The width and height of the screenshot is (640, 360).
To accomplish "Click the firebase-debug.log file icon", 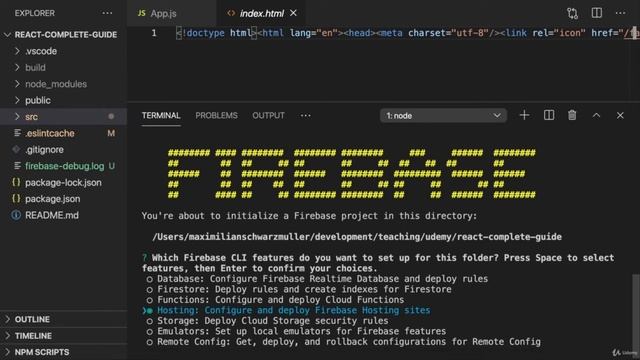I will 17,166.
